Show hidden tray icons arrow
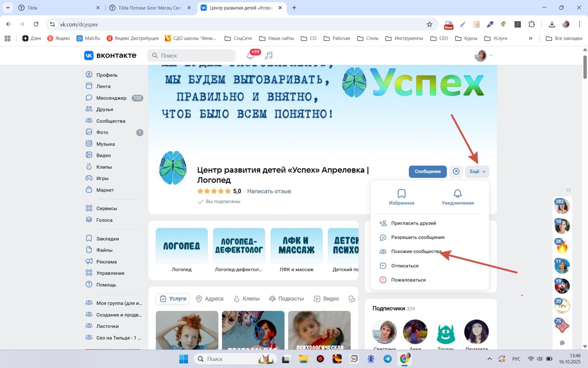 [490, 359]
